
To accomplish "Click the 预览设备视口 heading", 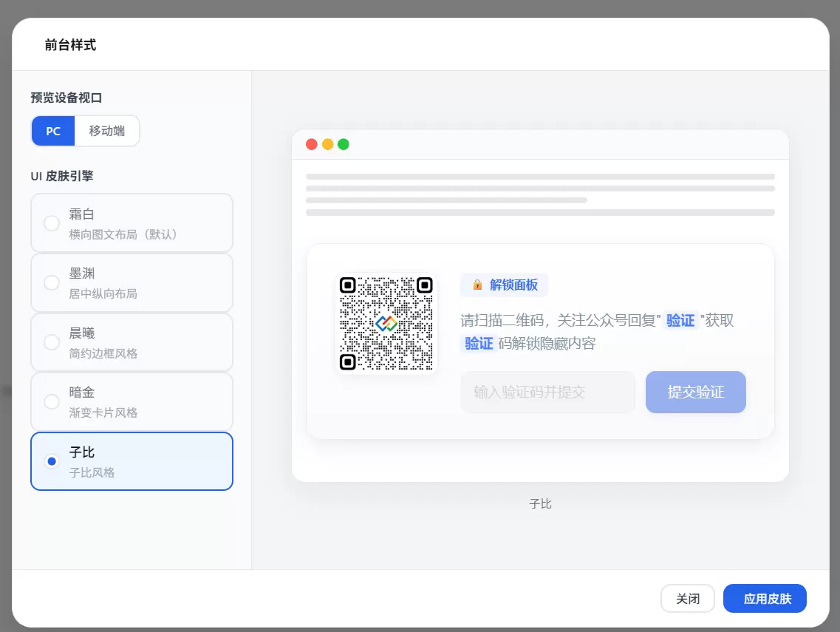I will click(66, 98).
